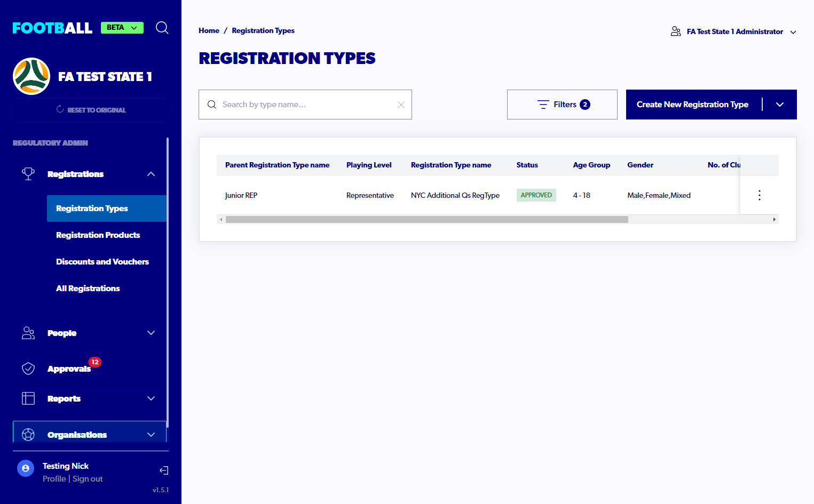Click the People icon in sidebar
814x504 pixels.
coord(28,333)
